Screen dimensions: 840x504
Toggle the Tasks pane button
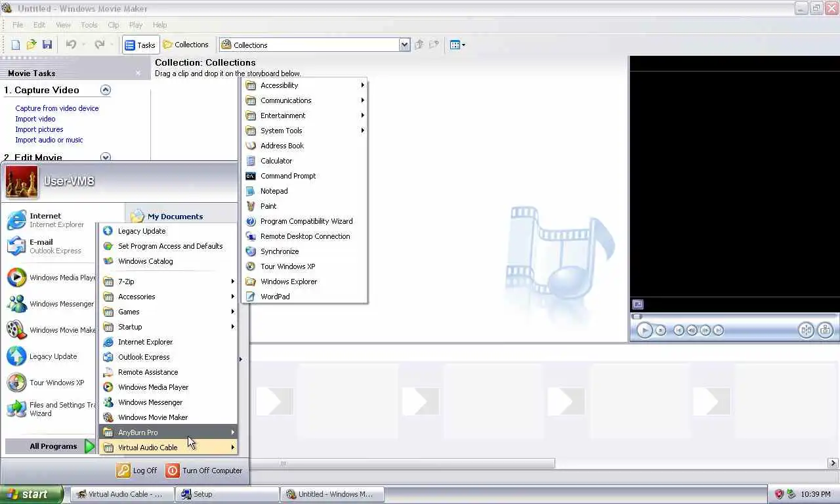[140, 45]
